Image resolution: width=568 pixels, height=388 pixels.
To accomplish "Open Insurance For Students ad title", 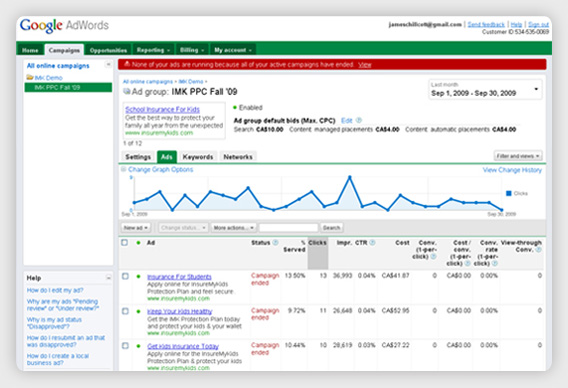I will tap(179, 277).
